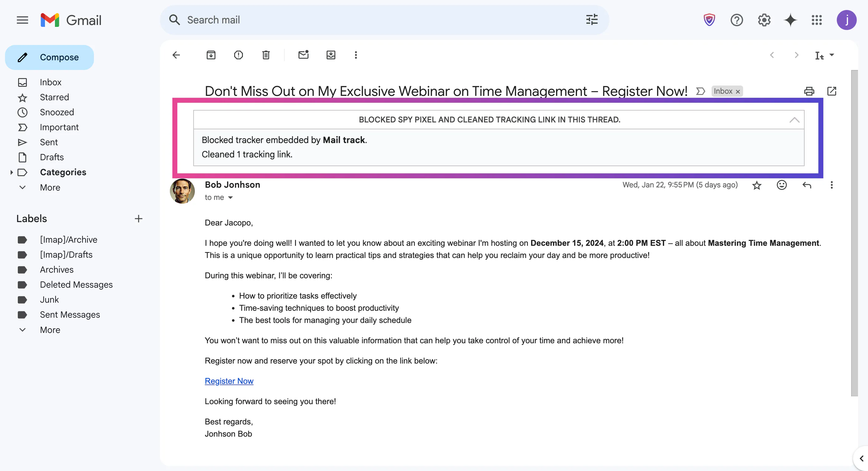868x471 pixels.
Task: Open the Inbox folder
Action: [51, 82]
